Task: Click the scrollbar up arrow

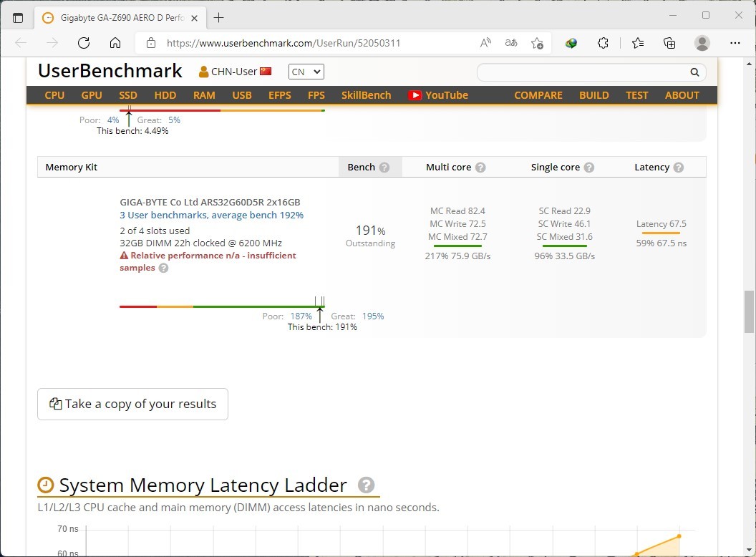Action: (749, 63)
